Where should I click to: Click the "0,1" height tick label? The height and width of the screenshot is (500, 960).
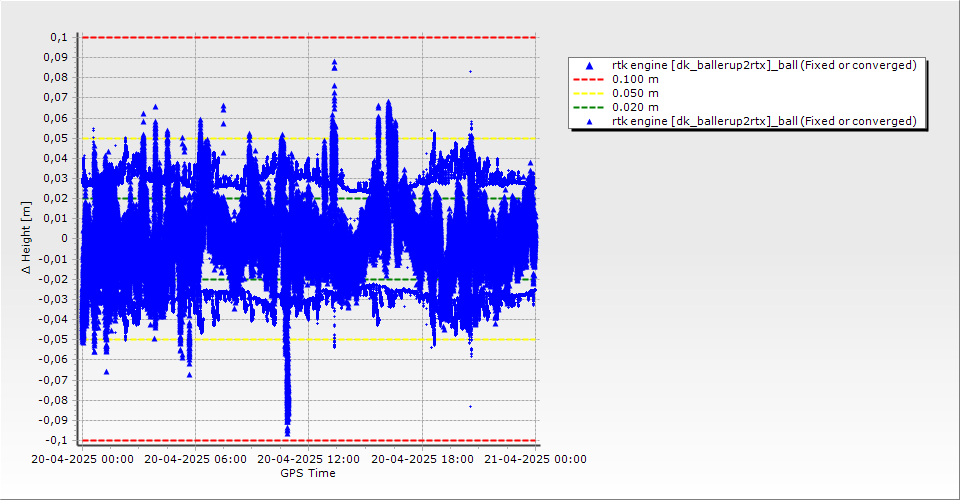(x=59, y=37)
